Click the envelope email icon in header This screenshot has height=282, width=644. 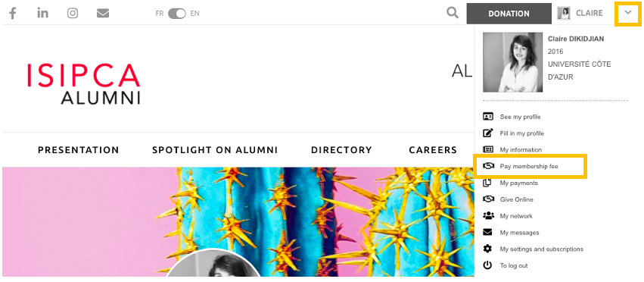pyautogui.click(x=103, y=14)
